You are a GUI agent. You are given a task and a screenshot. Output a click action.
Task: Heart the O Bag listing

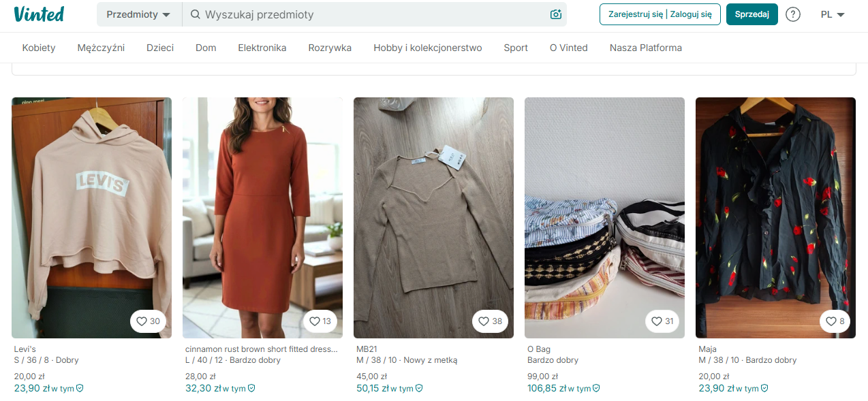662,321
